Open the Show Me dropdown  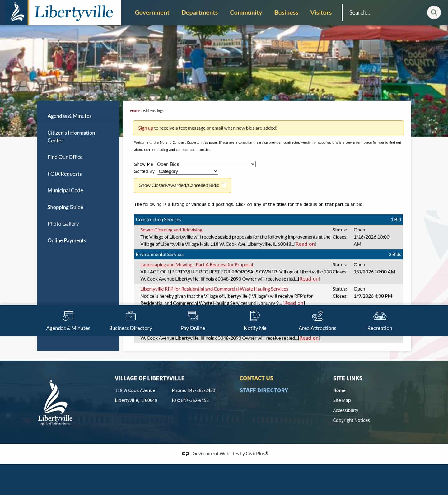(x=206, y=164)
